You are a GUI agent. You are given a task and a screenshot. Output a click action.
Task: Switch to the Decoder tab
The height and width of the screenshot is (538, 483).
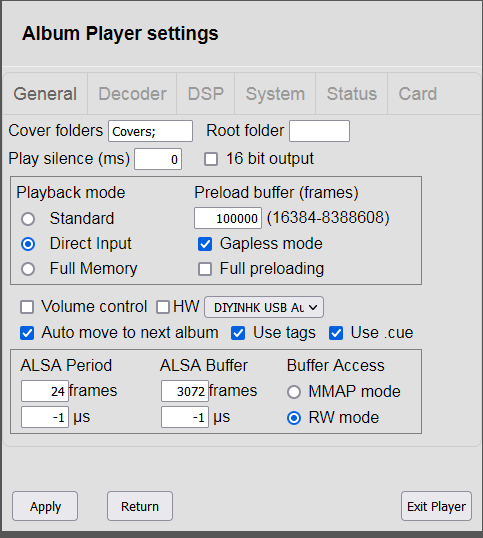tap(132, 94)
